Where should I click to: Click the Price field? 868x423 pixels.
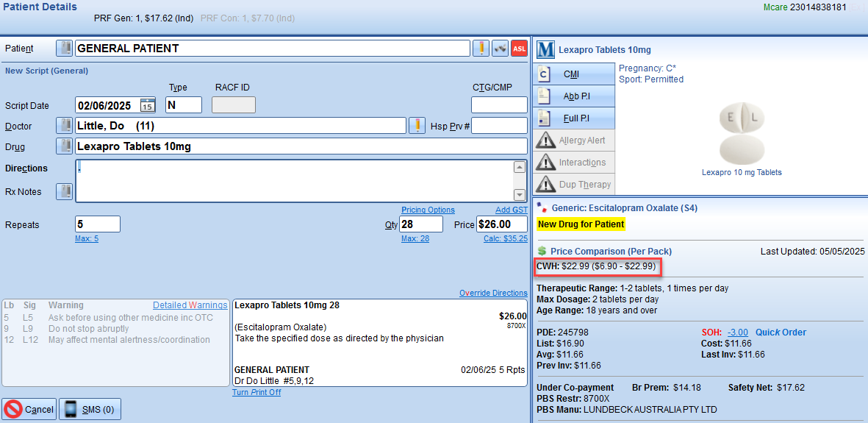501,224
